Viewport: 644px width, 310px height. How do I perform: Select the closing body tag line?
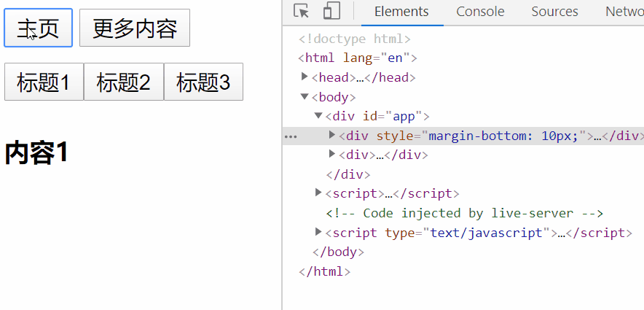338,252
